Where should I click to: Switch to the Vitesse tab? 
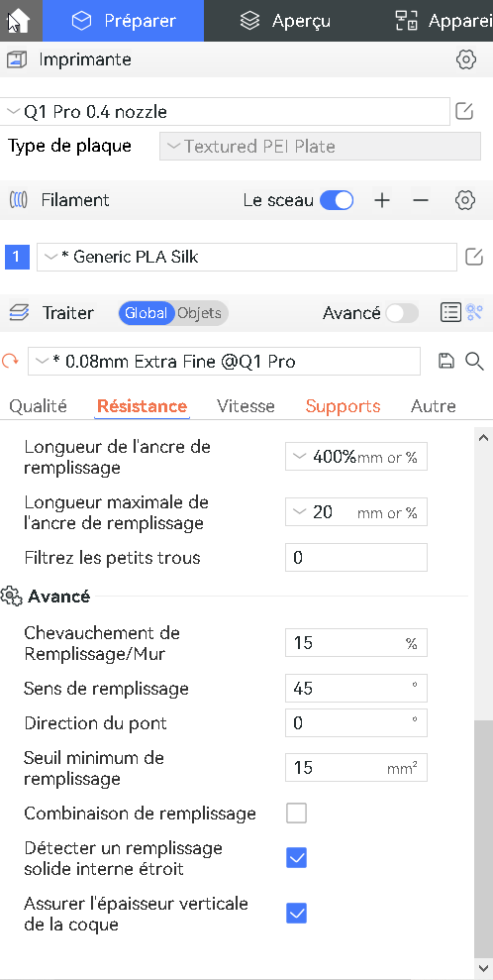(x=246, y=406)
